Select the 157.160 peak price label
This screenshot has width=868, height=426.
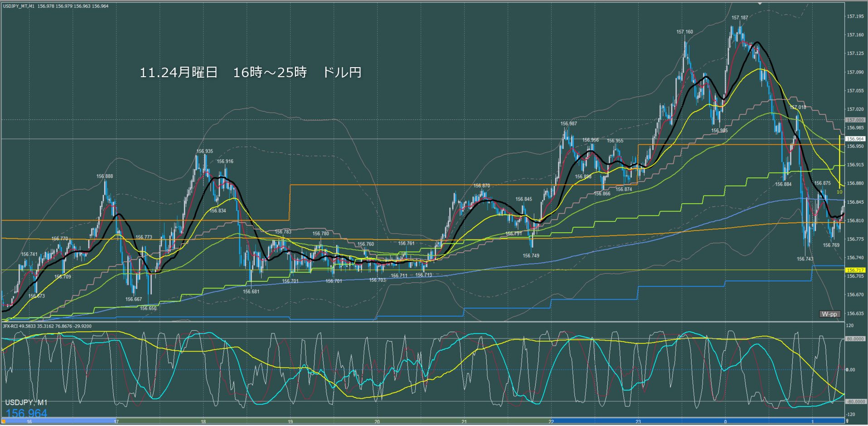pos(684,32)
